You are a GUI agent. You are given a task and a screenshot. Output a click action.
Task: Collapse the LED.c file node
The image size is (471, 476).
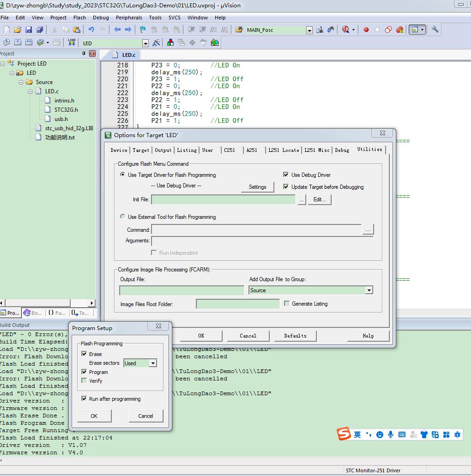pos(30,91)
